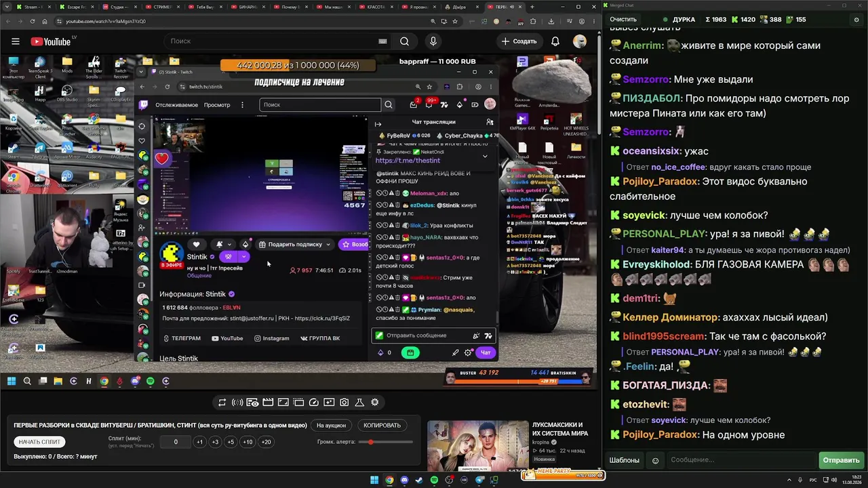
Task: Add +1 minute to split
Action: (199, 442)
